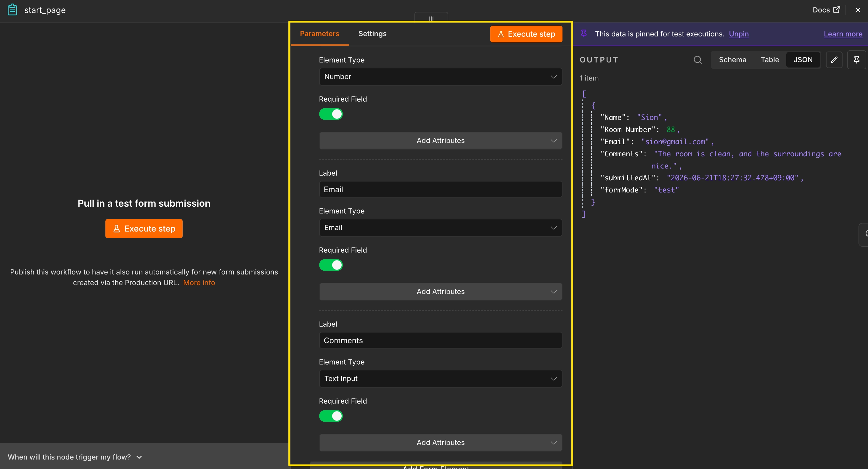The height and width of the screenshot is (469, 868).
Task: Click Execute step under Pull in a test form submission
Action: 144,229
